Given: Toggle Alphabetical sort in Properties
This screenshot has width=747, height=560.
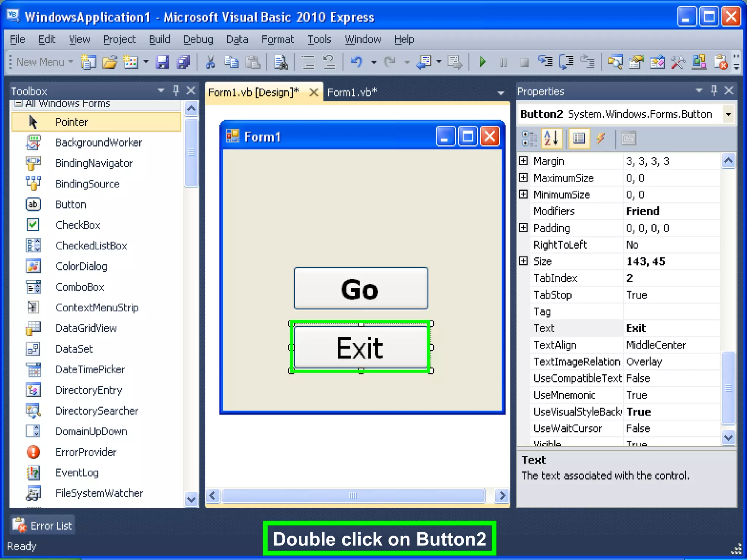Looking at the screenshot, I should (551, 139).
